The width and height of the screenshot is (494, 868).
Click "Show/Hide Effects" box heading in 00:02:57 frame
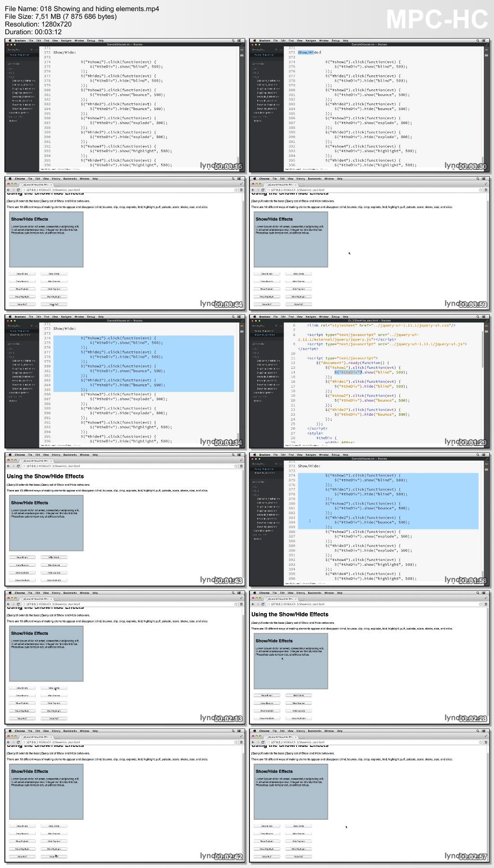274,771
